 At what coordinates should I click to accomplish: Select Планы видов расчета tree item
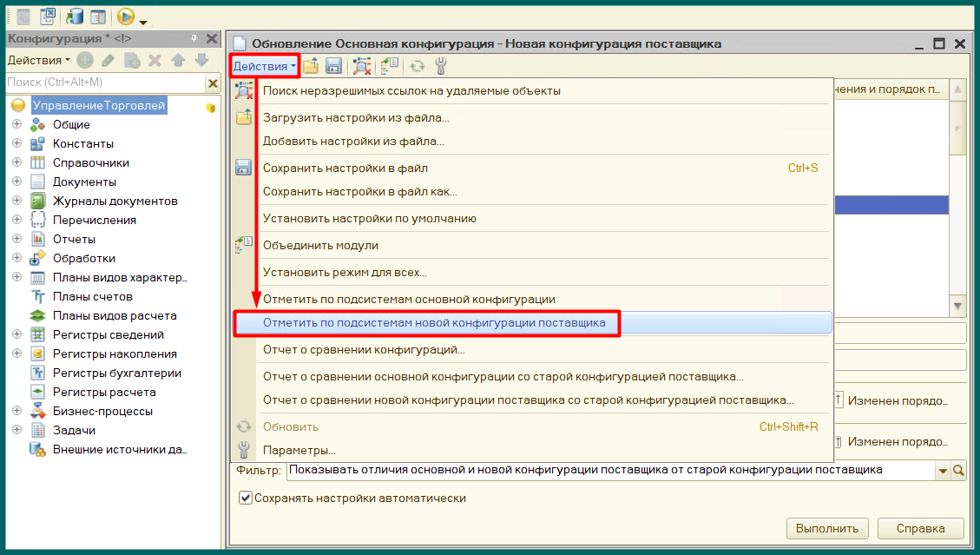click(x=115, y=315)
